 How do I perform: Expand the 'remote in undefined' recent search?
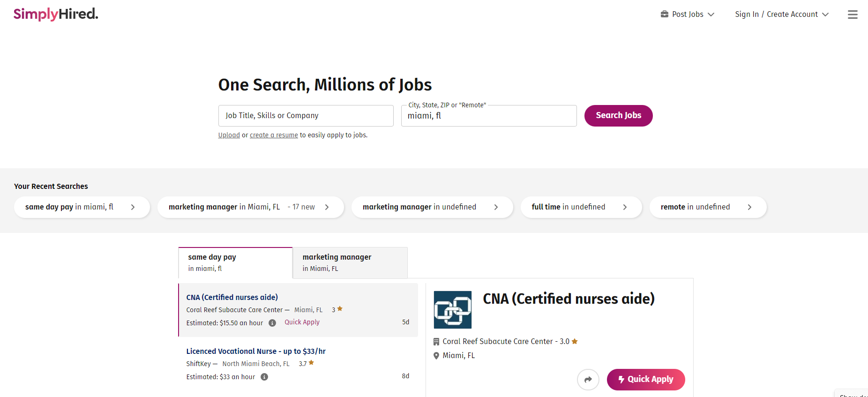[x=750, y=207]
